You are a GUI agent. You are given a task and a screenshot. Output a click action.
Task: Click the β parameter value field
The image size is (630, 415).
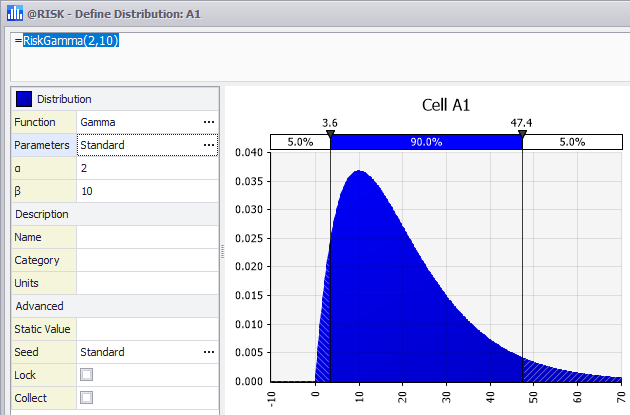(x=147, y=191)
